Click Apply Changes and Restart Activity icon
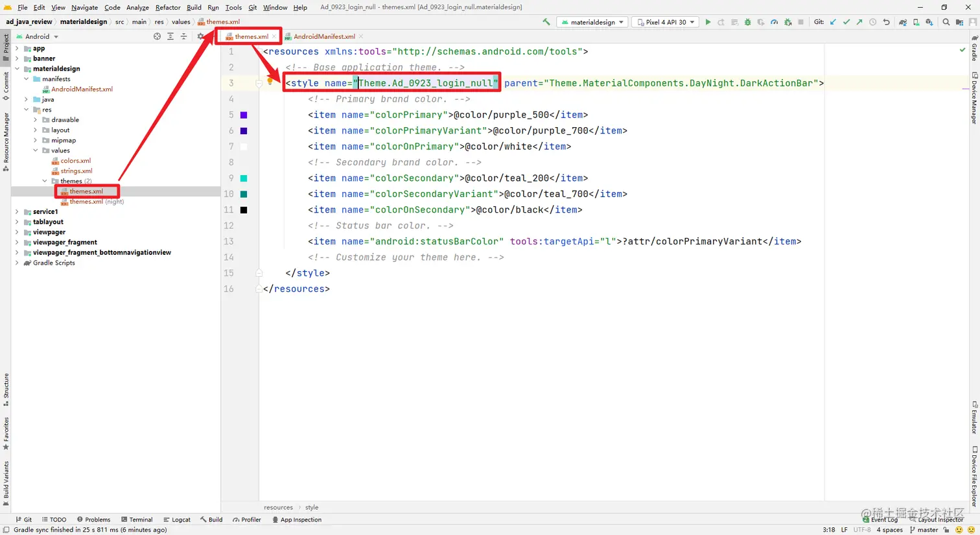The image size is (980, 535). (x=721, y=22)
